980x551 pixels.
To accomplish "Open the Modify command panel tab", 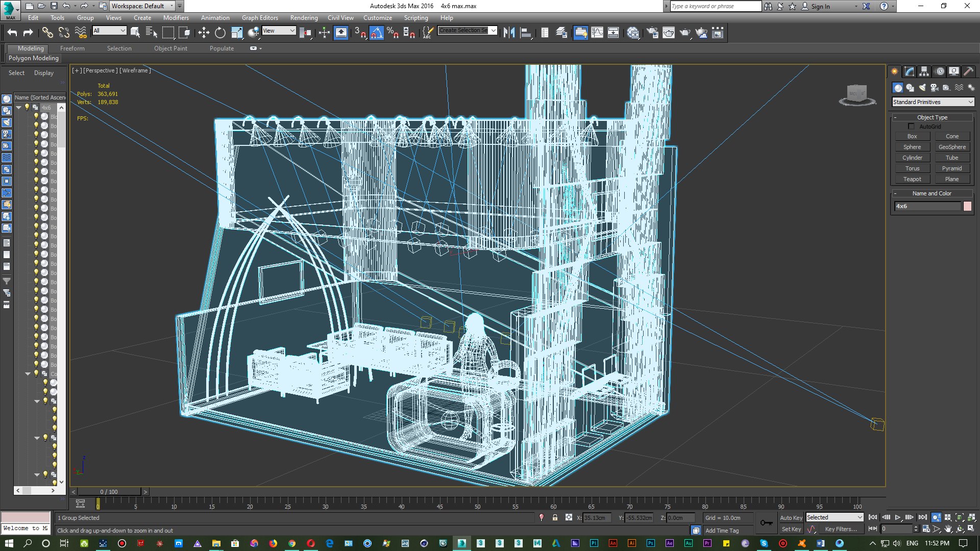I will [909, 71].
